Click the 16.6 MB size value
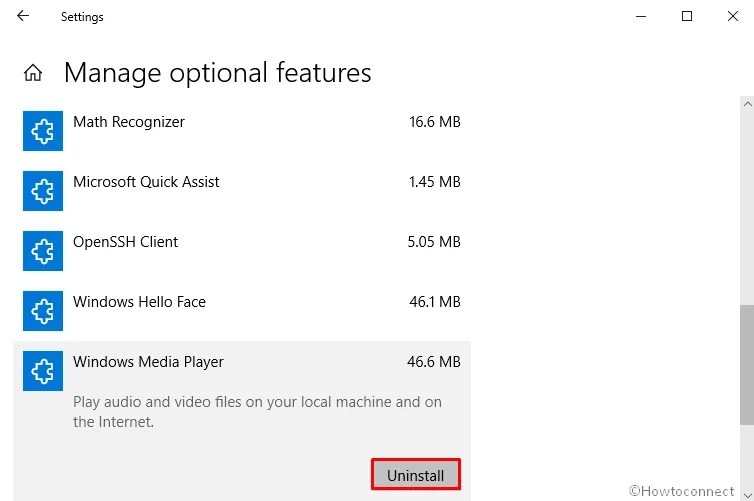The image size is (754, 501). click(435, 122)
